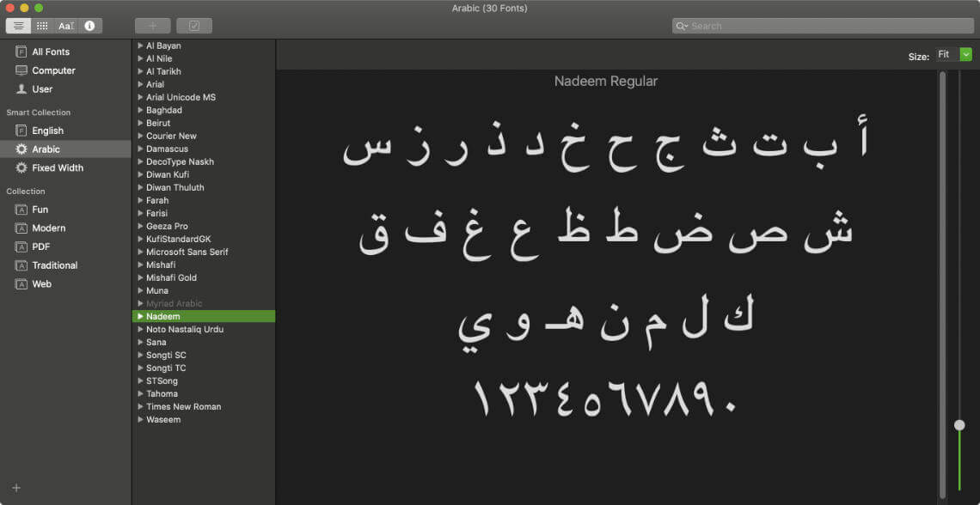Click inside the Search field
This screenshot has height=505, width=980.
pyautogui.click(x=821, y=25)
